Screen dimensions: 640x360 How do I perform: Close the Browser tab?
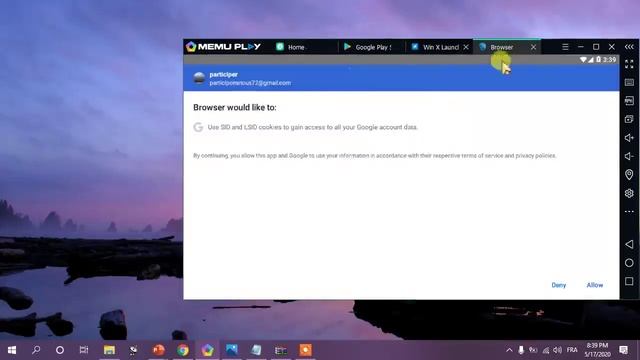[533, 47]
